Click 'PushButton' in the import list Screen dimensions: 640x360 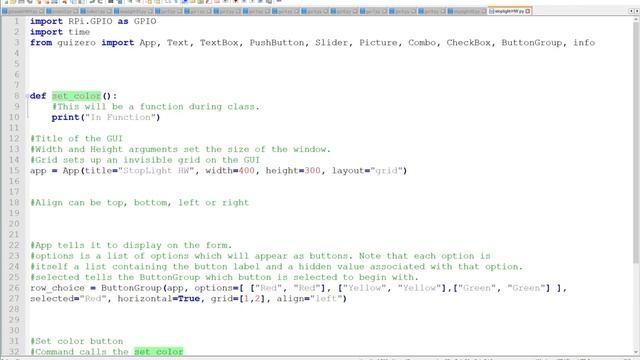click(277, 42)
